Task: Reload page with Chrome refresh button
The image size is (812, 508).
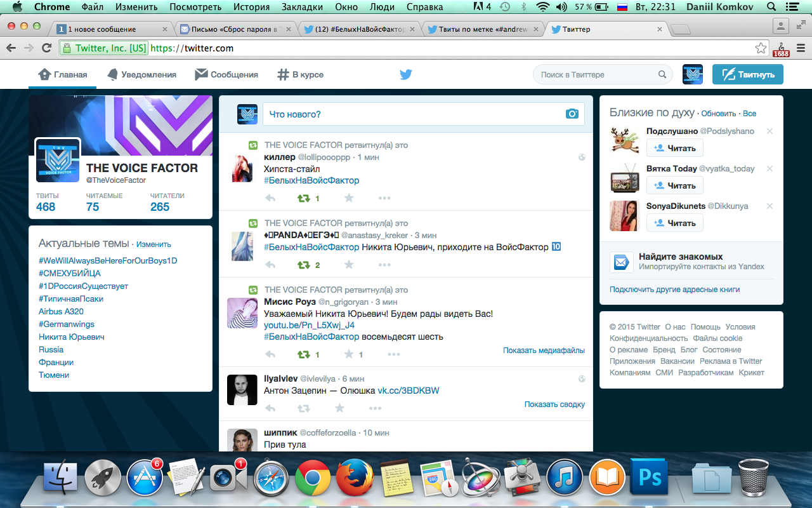Action: tap(46, 48)
